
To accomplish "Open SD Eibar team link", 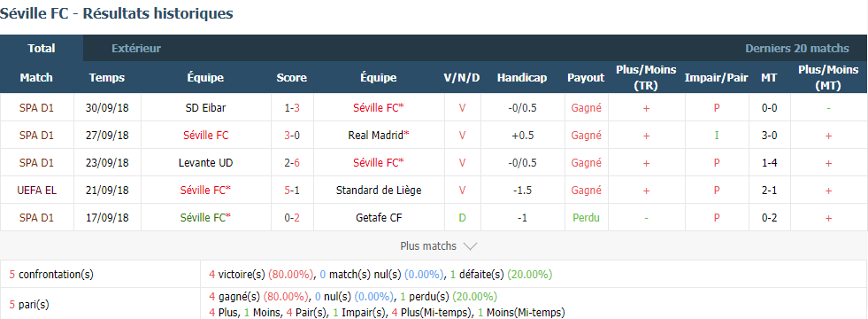I will [205, 107].
